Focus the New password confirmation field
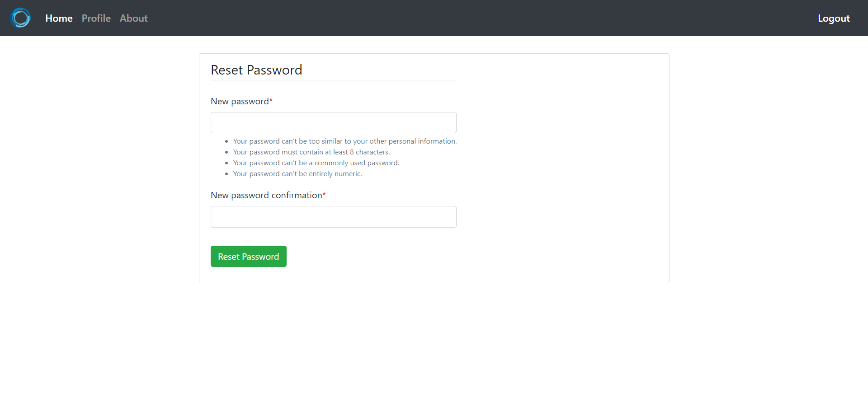The width and height of the screenshot is (868, 406). coord(334,217)
